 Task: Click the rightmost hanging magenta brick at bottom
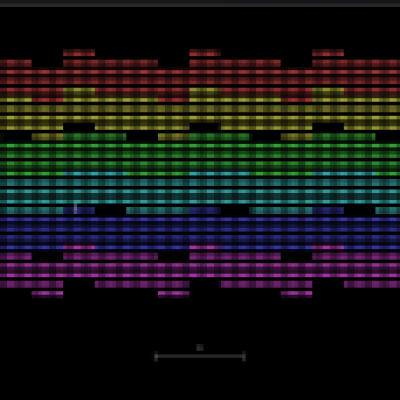coord(297,294)
